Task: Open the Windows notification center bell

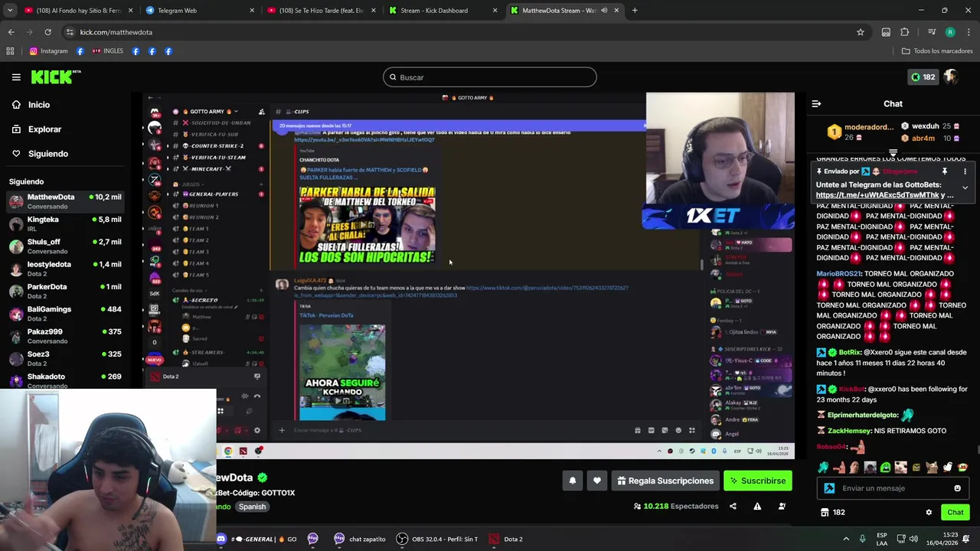Action: [966, 539]
